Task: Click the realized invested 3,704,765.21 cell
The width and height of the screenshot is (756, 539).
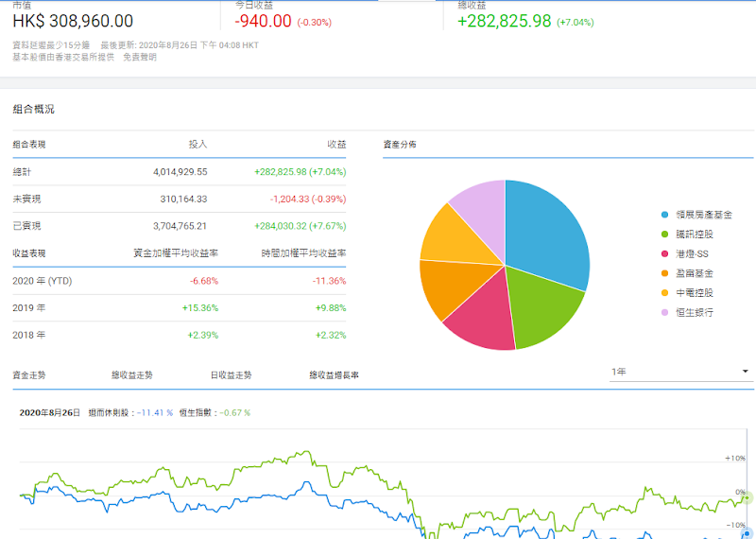Action: point(180,226)
